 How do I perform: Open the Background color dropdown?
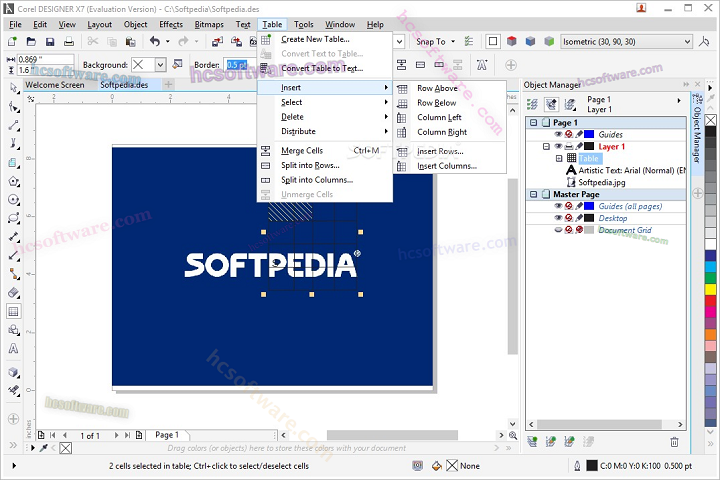tap(160, 65)
